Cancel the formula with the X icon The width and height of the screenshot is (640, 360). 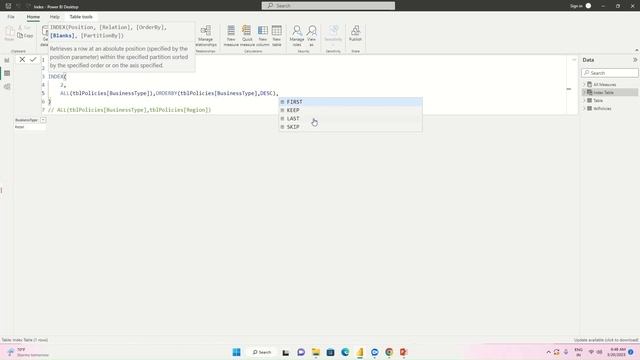[x=22, y=60]
